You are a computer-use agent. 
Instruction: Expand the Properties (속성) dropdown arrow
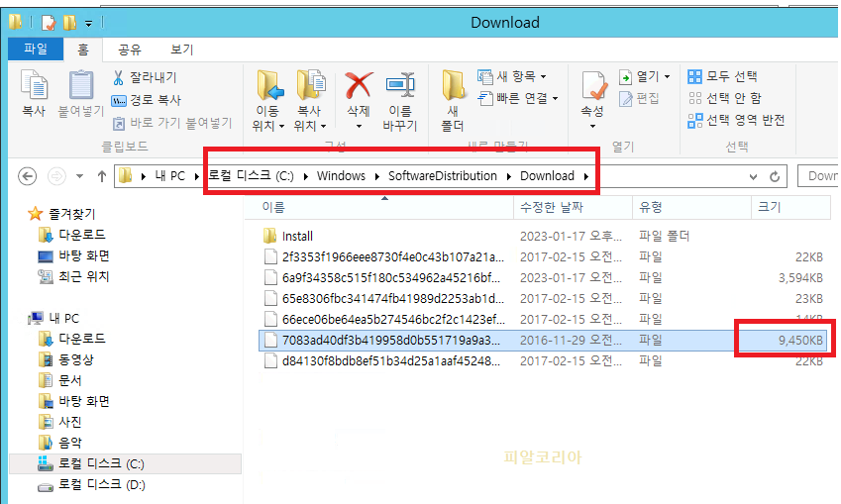[592, 126]
